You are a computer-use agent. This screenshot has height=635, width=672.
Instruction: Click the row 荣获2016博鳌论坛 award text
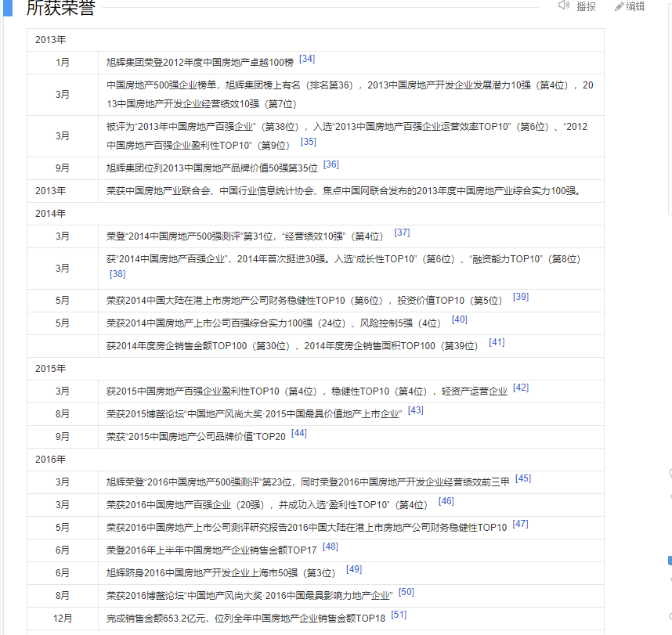[x=316, y=596]
